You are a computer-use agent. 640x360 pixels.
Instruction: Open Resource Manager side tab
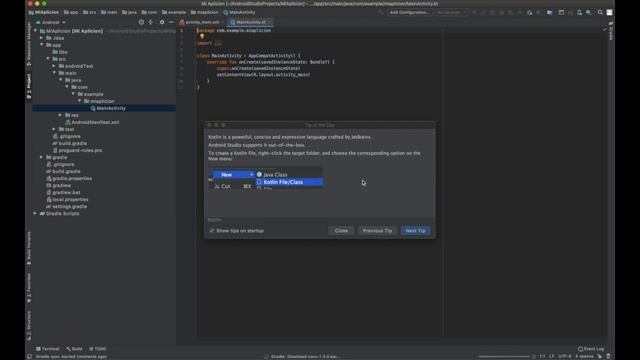pos(29,44)
